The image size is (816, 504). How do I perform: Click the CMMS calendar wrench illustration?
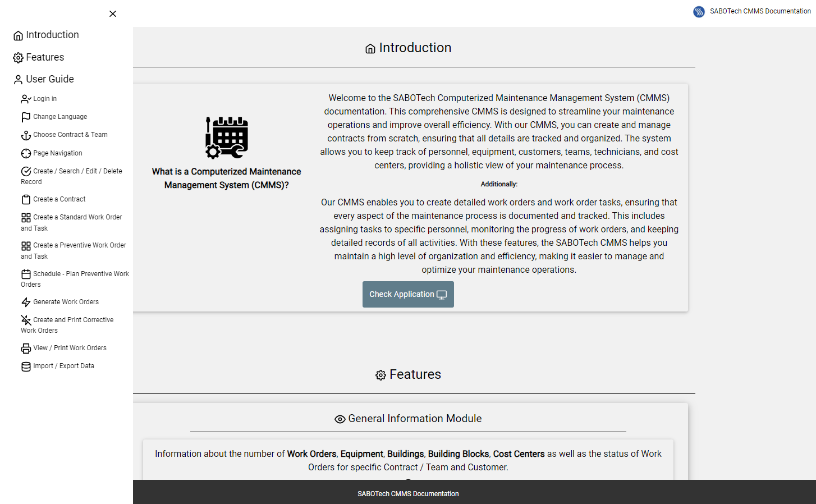click(x=227, y=138)
